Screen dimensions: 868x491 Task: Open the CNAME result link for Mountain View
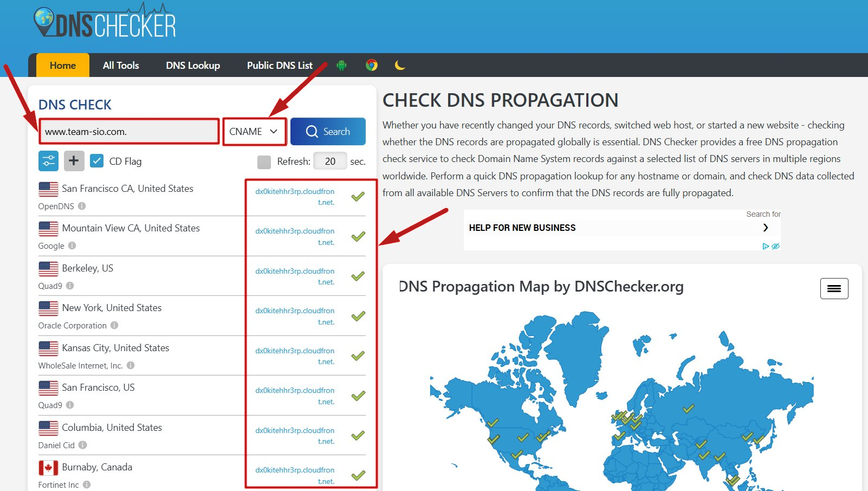(x=295, y=237)
